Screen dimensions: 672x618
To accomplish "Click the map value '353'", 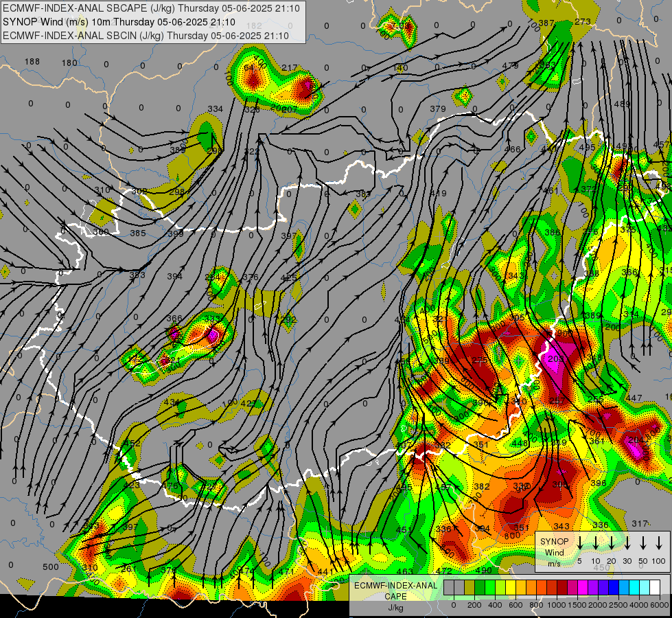I will [137, 275].
